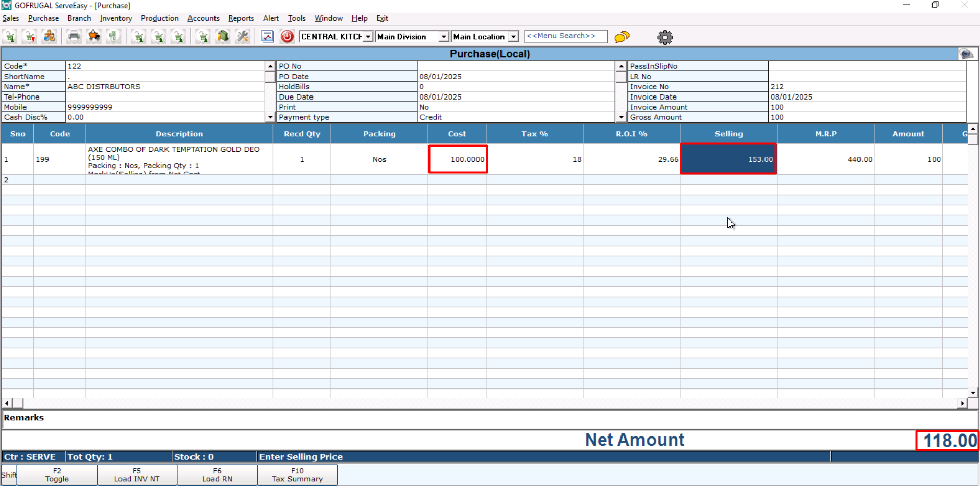
Task: Open the Tools menu
Action: point(297,18)
